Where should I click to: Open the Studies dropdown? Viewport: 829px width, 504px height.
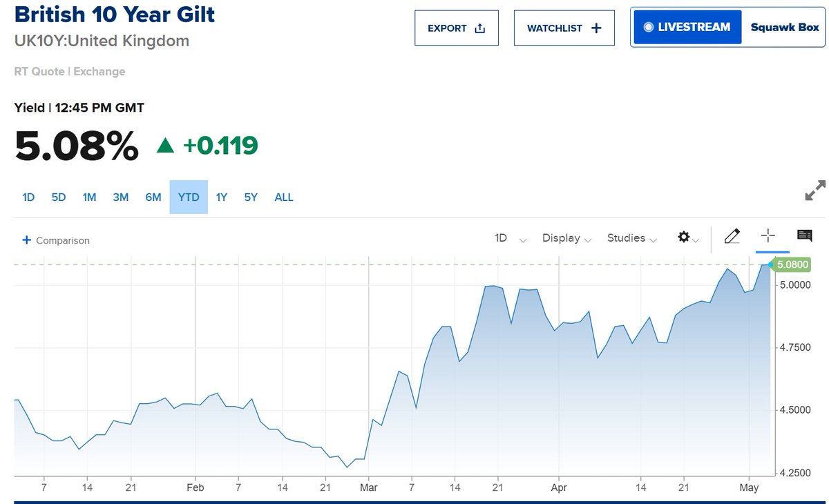632,238
